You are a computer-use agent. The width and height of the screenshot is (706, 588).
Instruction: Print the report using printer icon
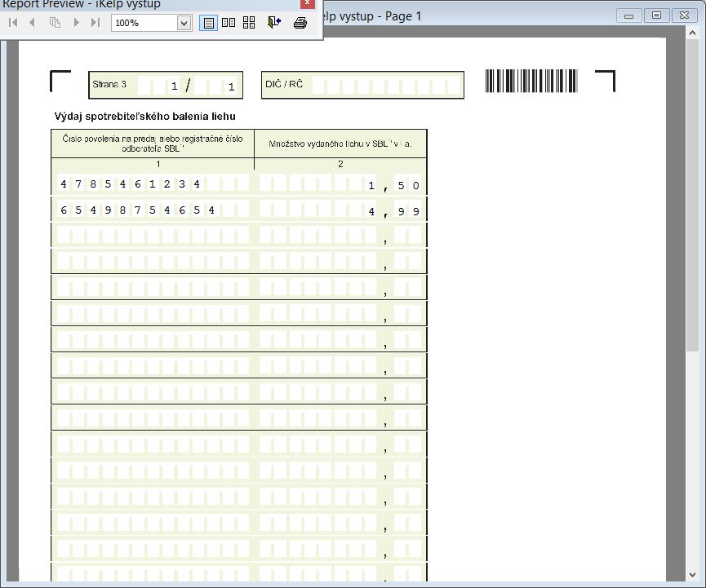pos(300,23)
